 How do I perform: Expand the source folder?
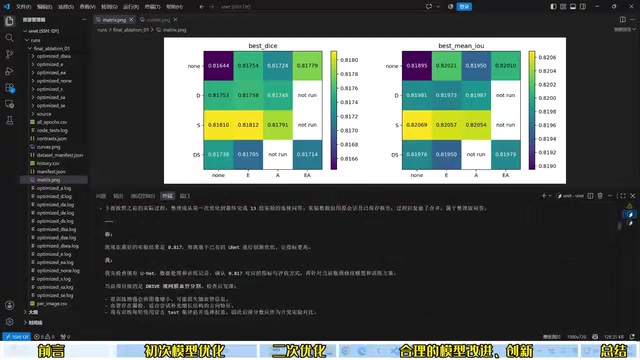[x=41, y=114]
